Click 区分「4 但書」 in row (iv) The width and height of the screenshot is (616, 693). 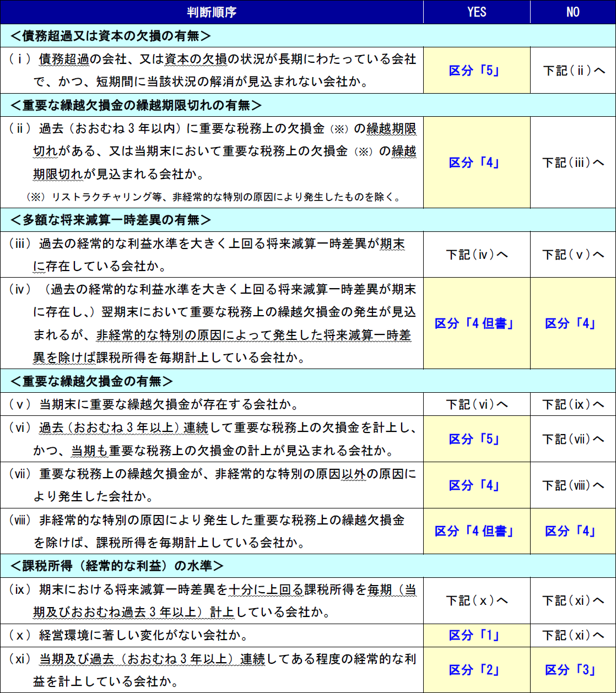(x=474, y=323)
